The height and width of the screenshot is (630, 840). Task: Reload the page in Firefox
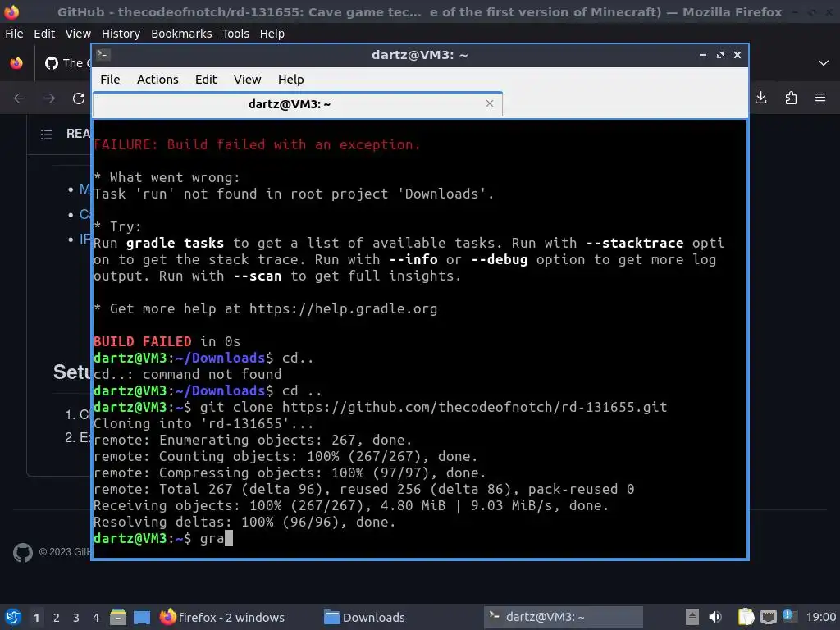point(79,98)
